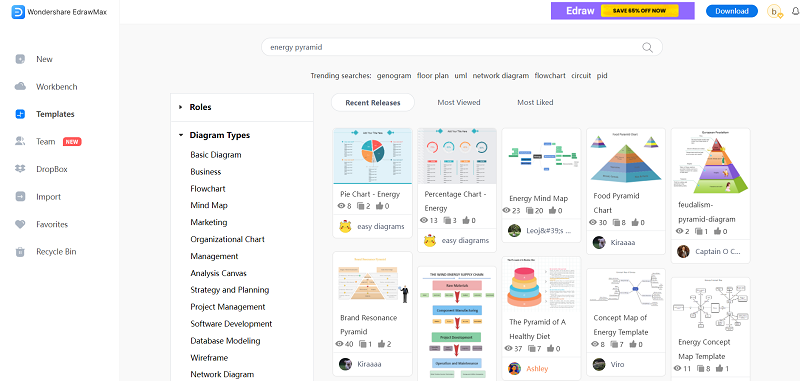The height and width of the screenshot is (381, 800).
Task: Open DropBox from the sidebar icon
Action: (20, 169)
